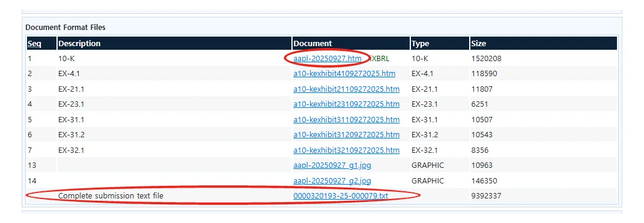Click the size value 10963

(482, 165)
